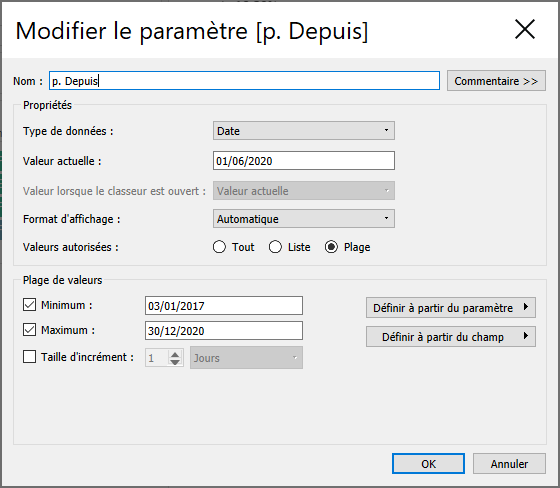Confirm with the OK button
Image resolution: width=560 pixels, height=488 pixels.
pyautogui.click(x=428, y=464)
